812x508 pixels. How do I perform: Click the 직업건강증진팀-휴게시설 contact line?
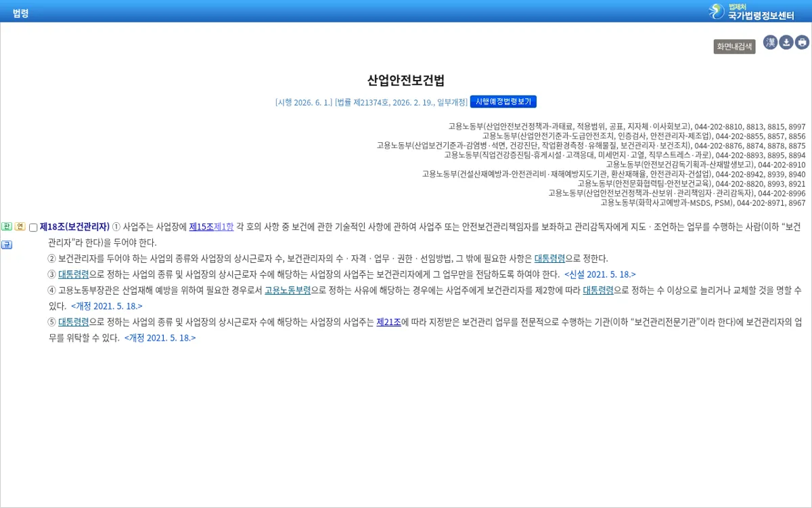coord(625,155)
